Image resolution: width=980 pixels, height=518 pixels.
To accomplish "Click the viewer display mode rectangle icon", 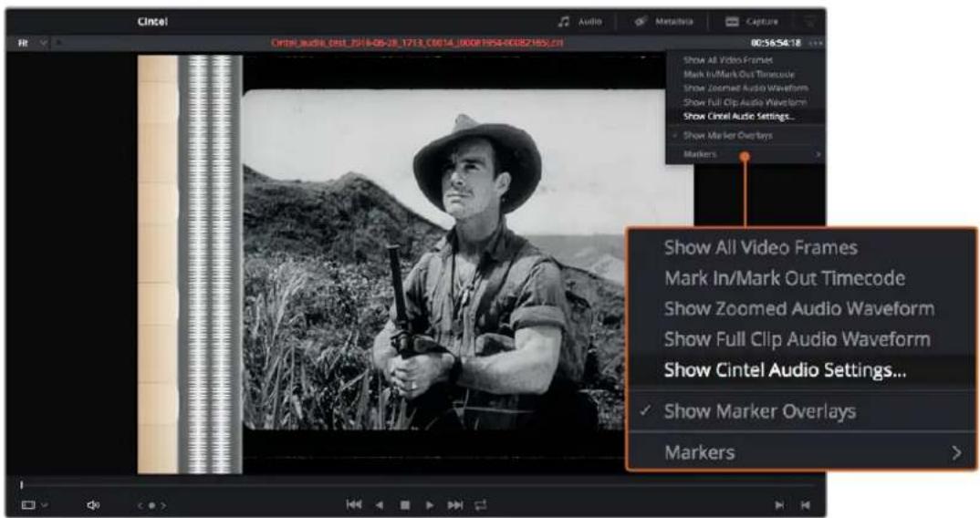I will point(28,505).
